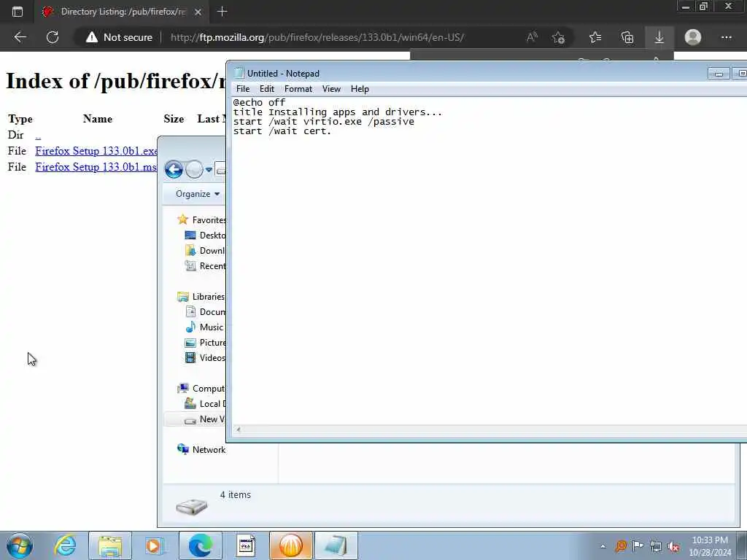
Task: Click the muted volume tray icon
Action: point(673,546)
